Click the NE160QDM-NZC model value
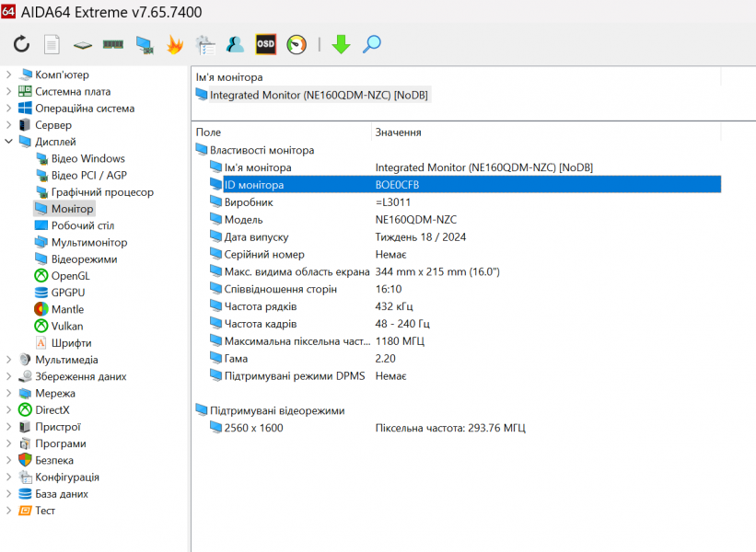Screen dimensions: 756x552 coord(415,220)
